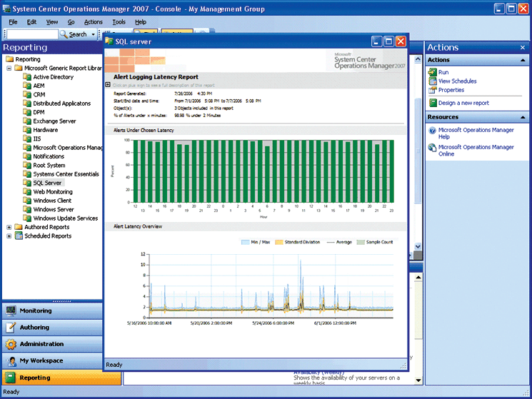Open the Go menu
Screen dimensions: 532x399
[x=71, y=22]
